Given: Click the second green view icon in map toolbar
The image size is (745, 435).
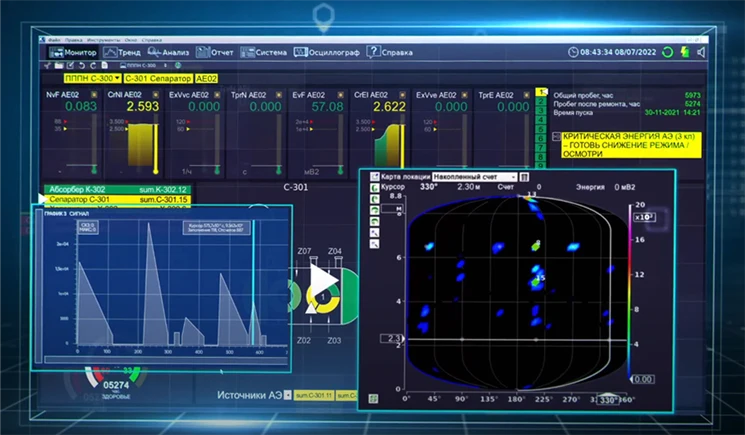Looking at the screenshot, I should tap(375, 199).
